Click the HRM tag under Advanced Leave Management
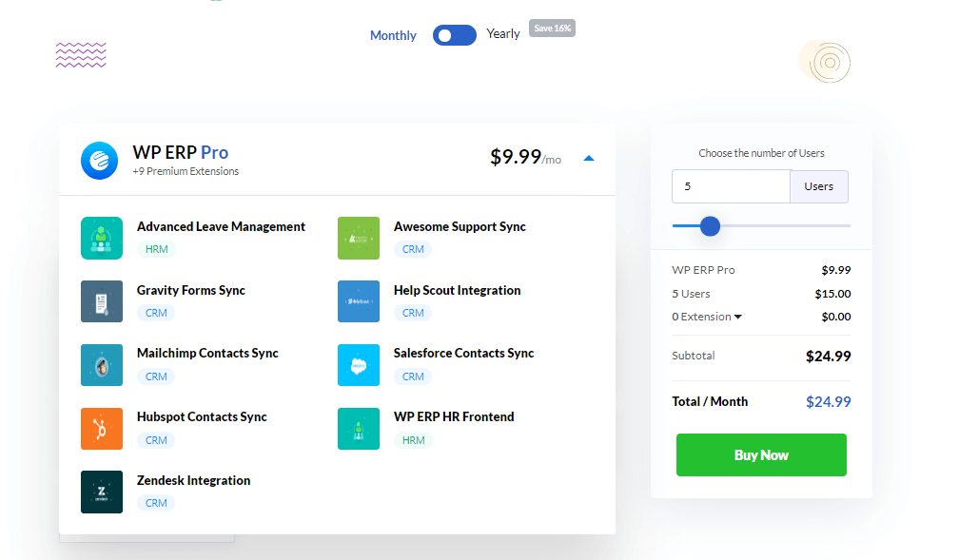This screenshot has width=959, height=560. pos(157,249)
